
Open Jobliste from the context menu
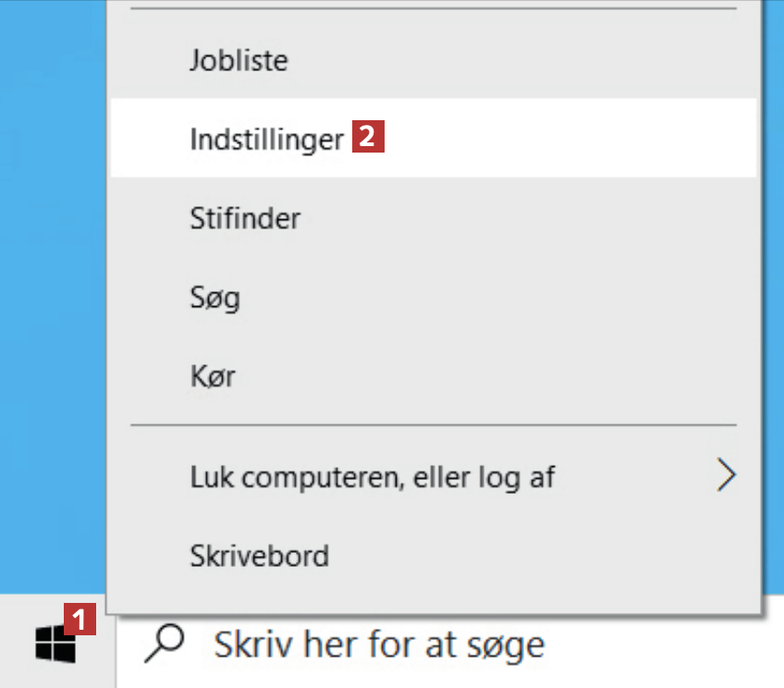point(239,61)
